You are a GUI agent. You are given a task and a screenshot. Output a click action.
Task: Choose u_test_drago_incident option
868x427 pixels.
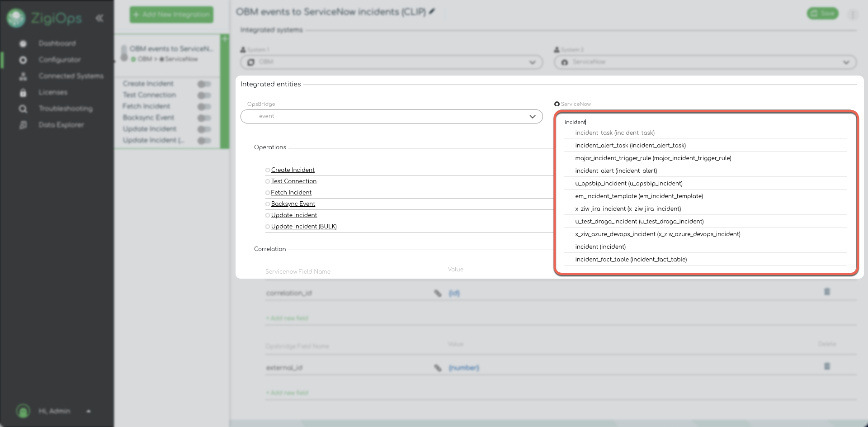pos(705,221)
